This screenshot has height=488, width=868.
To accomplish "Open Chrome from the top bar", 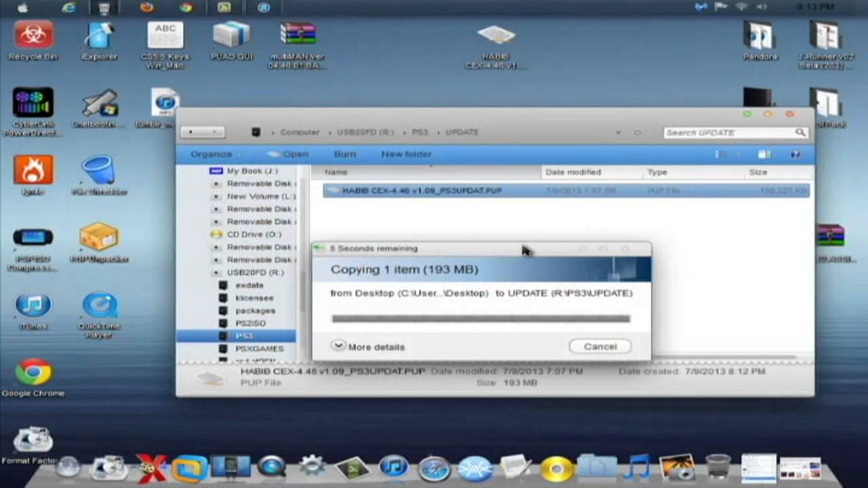I will 185,7.
